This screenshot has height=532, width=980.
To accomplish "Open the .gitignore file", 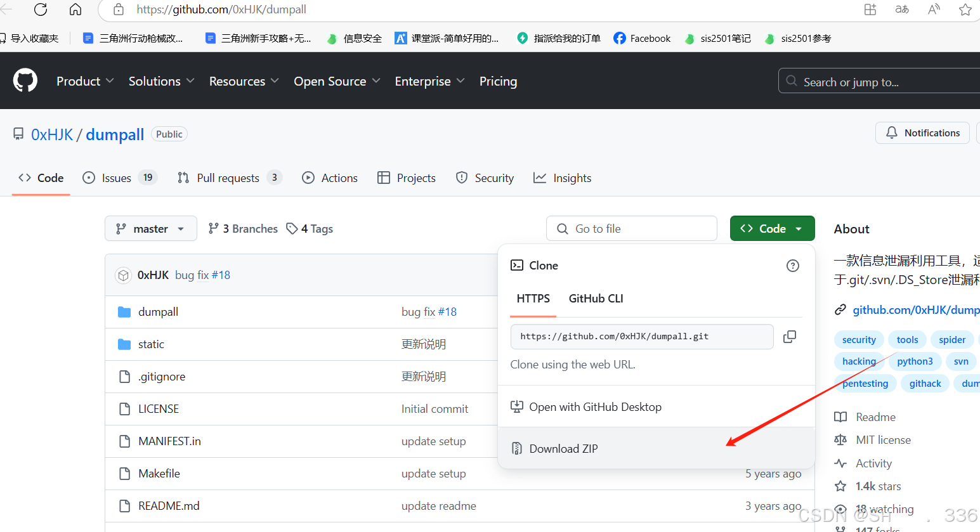I will coord(162,377).
